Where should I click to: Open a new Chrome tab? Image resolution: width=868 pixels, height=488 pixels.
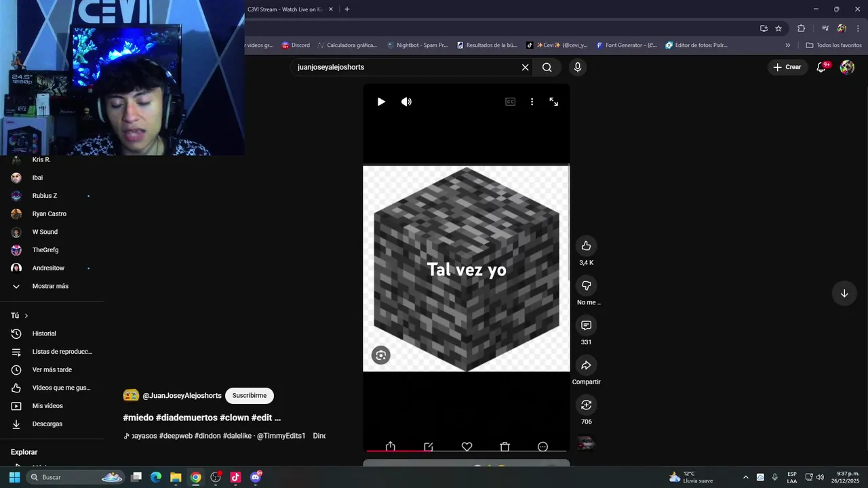click(347, 9)
